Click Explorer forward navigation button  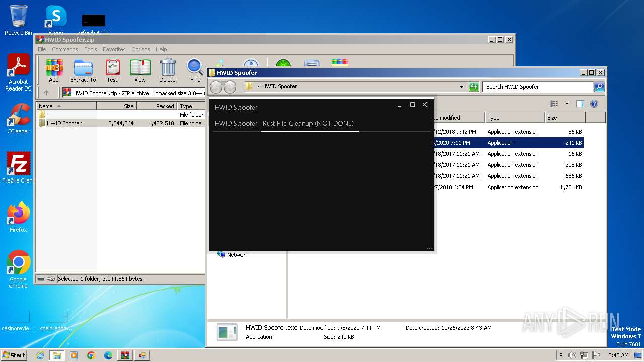(230, 87)
